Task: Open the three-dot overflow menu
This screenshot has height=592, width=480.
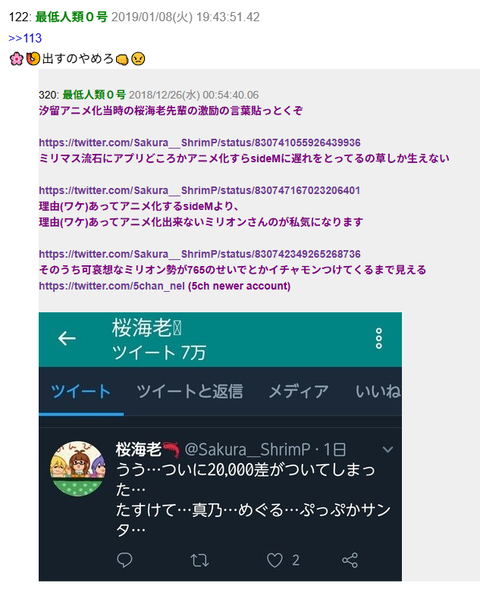Action: 378,338
